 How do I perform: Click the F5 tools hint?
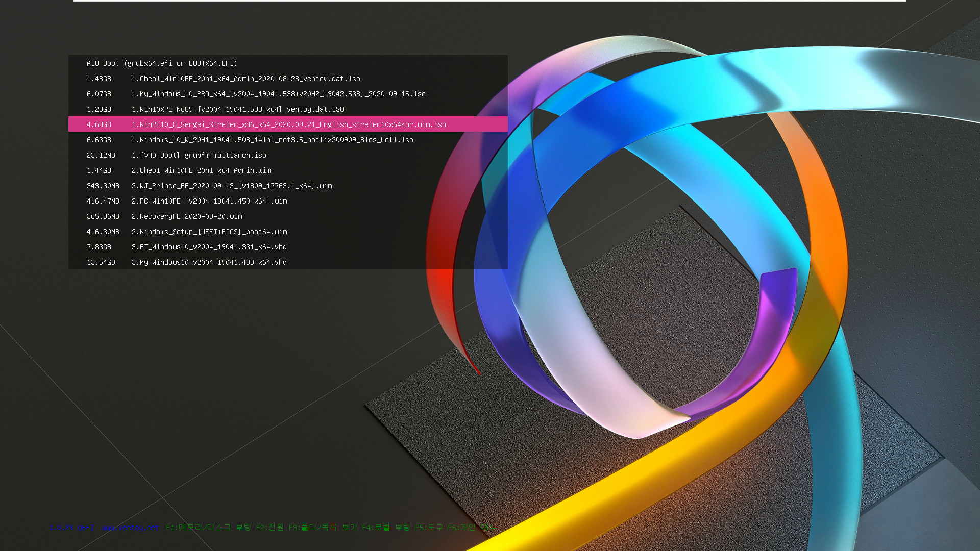pyautogui.click(x=429, y=527)
